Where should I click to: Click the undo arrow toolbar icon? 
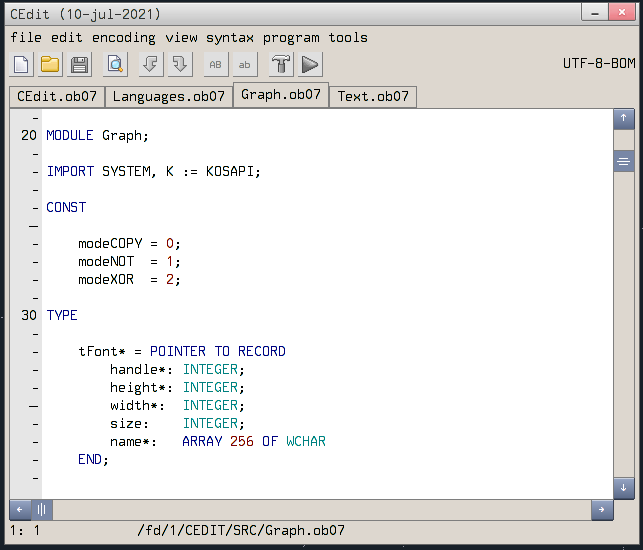(150, 65)
